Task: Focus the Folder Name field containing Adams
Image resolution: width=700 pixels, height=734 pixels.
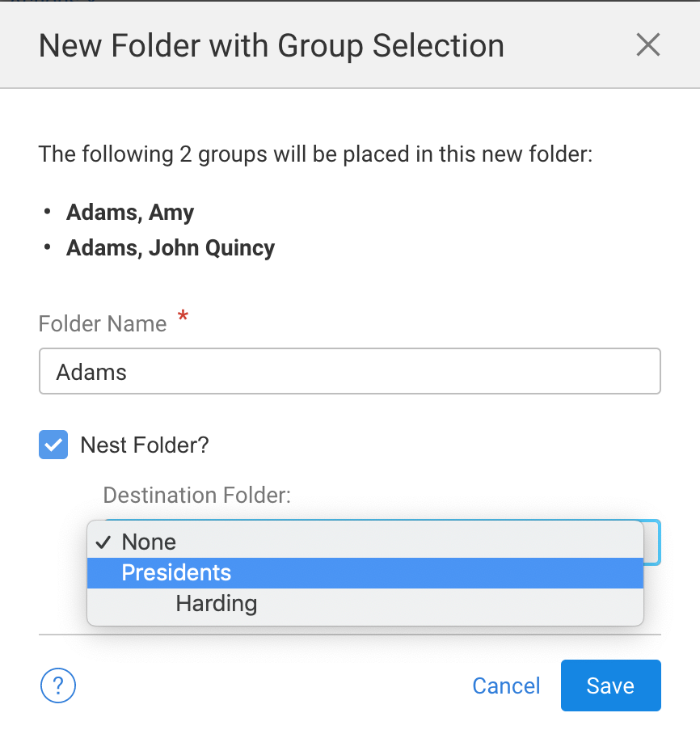Action: [x=349, y=372]
